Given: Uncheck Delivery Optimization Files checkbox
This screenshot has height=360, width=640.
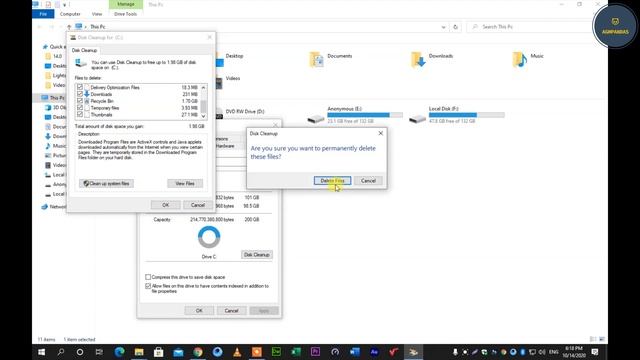Looking at the screenshot, I should [80, 87].
